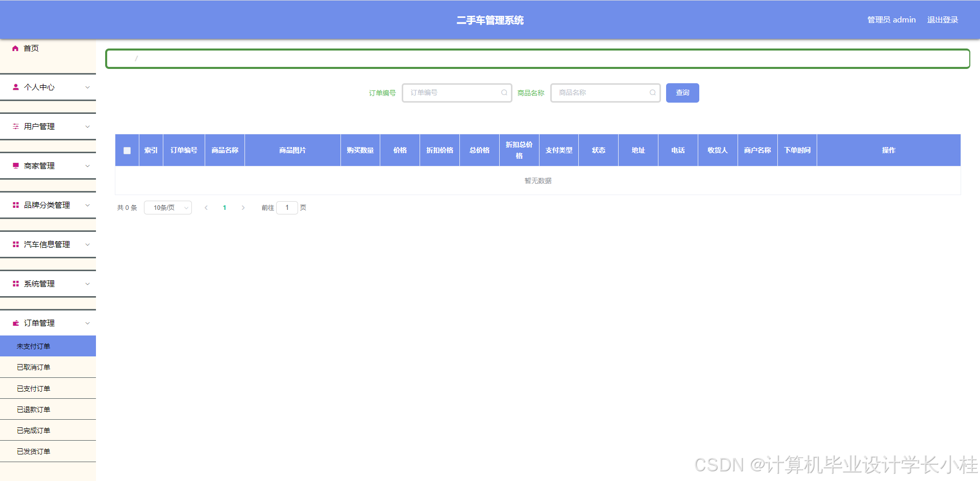Image resolution: width=980 pixels, height=481 pixels.
Task: Click the 状态 column header
Action: (x=599, y=151)
